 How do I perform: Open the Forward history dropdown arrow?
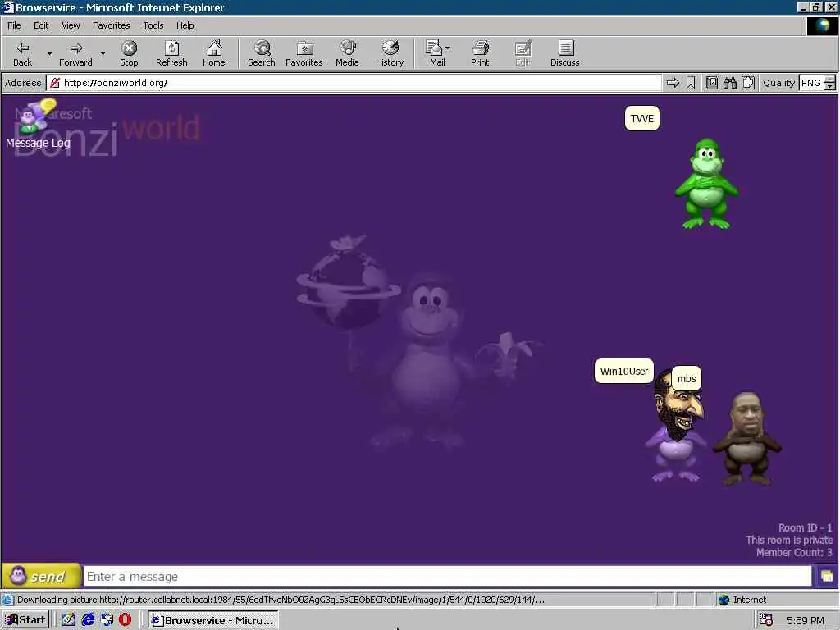pos(103,53)
